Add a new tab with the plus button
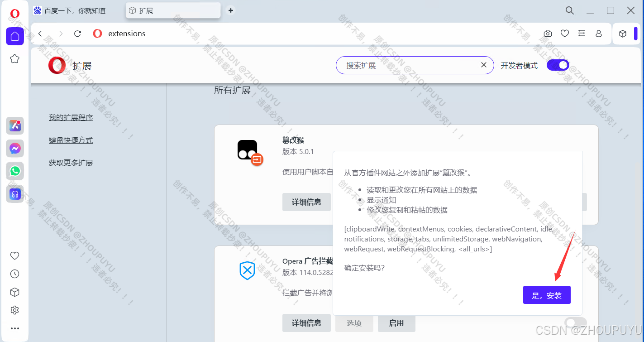The height and width of the screenshot is (342, 644). click(x=231, y=10)
